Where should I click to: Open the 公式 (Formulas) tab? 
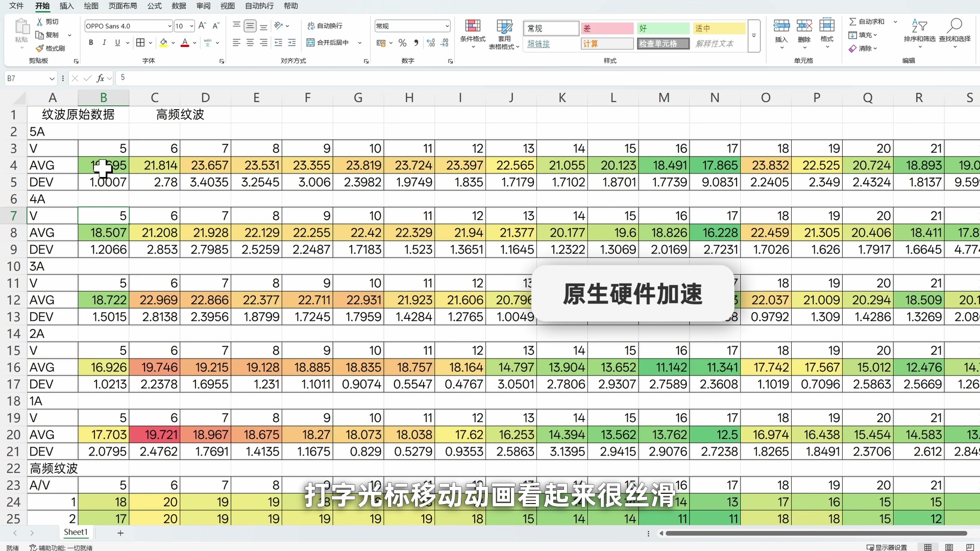tap(155, 6)
